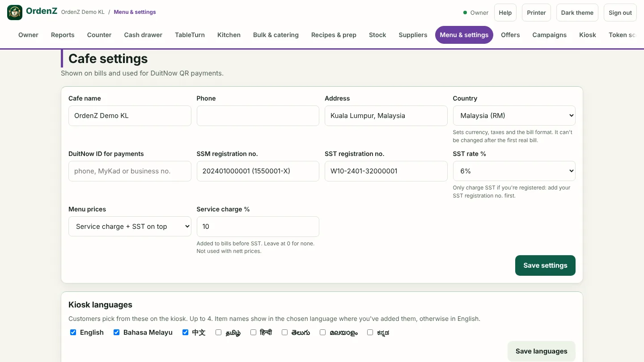Image resolution: width=644 pixels, height=362 pixels.
Task: Open the Country dropdown
Action: pyautogui.click(x=514, y=116)
